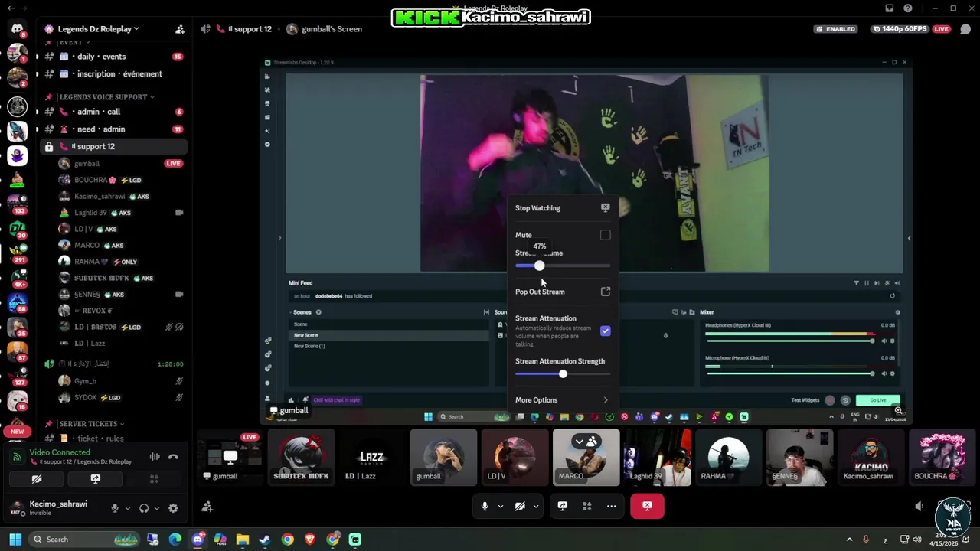
Task: Select Stop Watching in the stream menu
Action: [563, 208]
